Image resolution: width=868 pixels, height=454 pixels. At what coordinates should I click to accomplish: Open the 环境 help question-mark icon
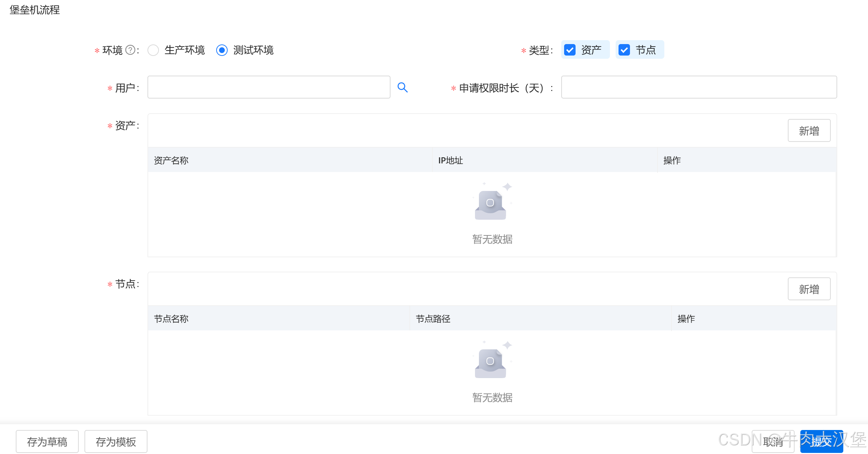click(x=131, y=50)
